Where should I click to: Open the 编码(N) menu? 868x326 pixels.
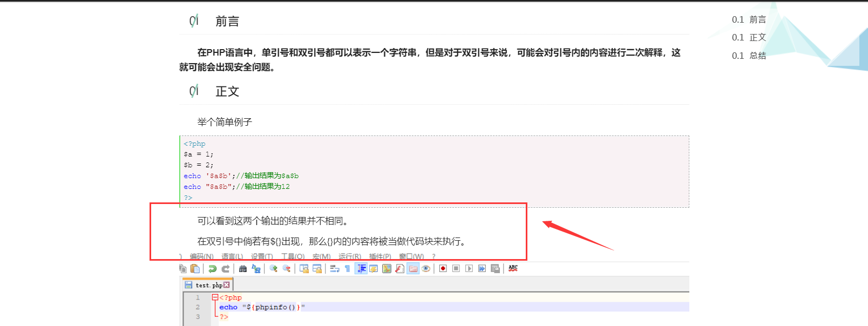pyautogui.click(x=201, y=257)
